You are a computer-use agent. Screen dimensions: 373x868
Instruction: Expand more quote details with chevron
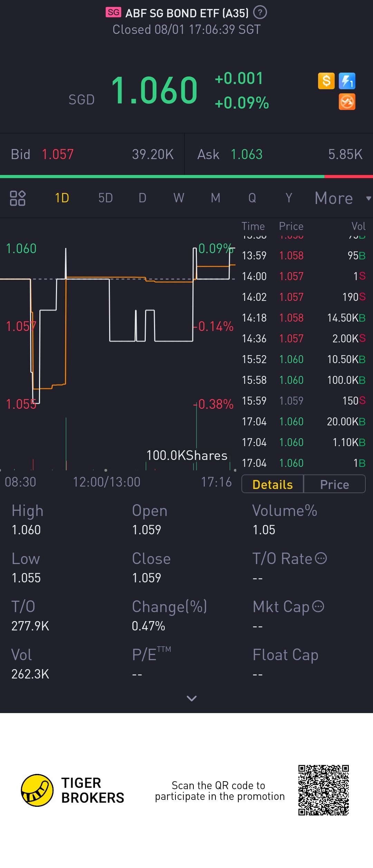[192, 698]
